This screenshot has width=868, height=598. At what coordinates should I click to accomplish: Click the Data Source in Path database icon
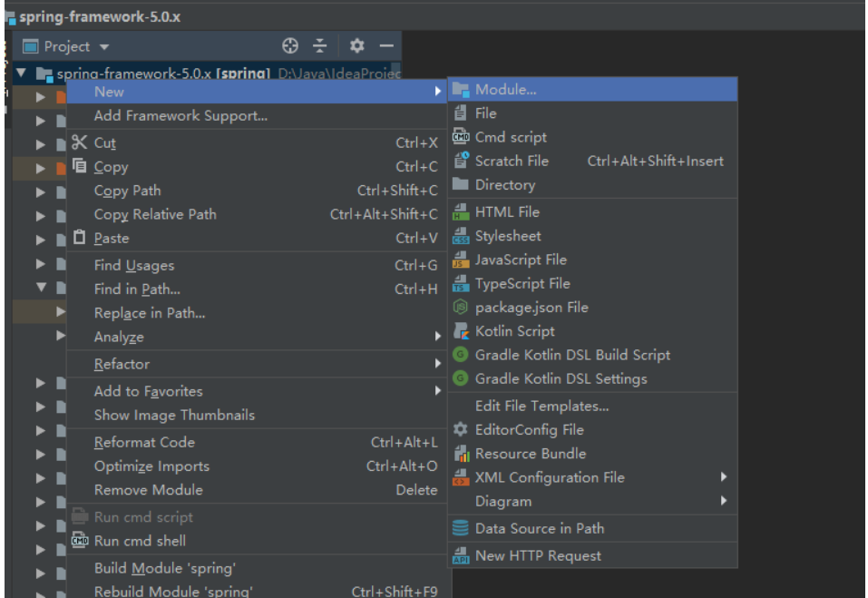click(x=461, y=528)
